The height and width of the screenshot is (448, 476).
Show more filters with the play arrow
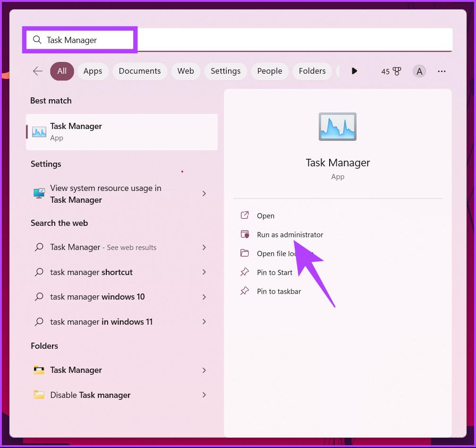pos(354,71)
